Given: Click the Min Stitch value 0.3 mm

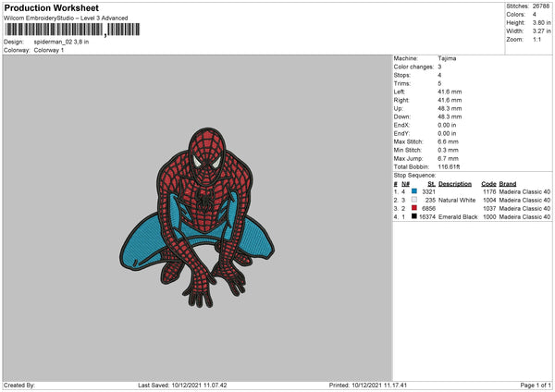Looking at the screenshot, I should pos(448,150).
